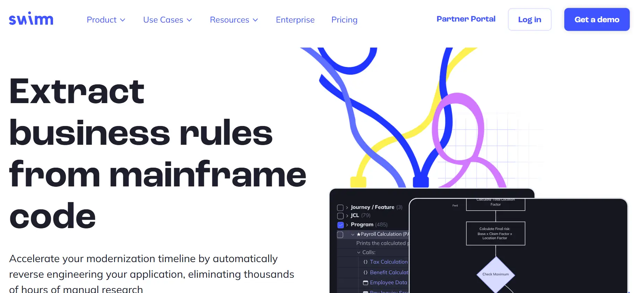Screen dimensions: 644x293
Task: Click the chevron icon next to Product
Action: pos(122,20)
